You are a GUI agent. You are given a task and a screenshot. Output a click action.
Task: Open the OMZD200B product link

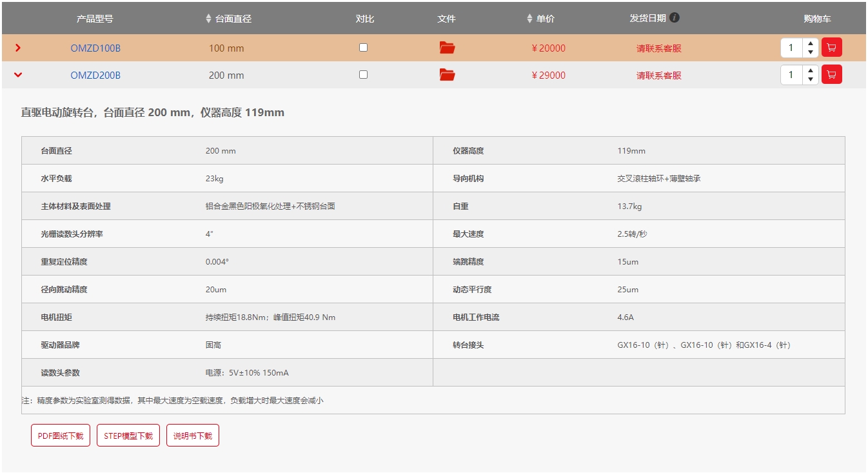coord(95,75)
